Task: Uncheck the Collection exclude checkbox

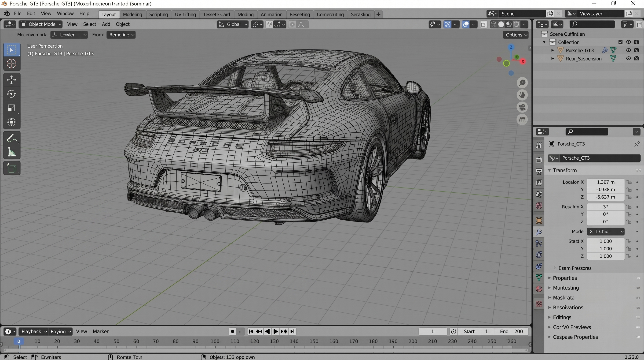Action: tap(620, 42)
